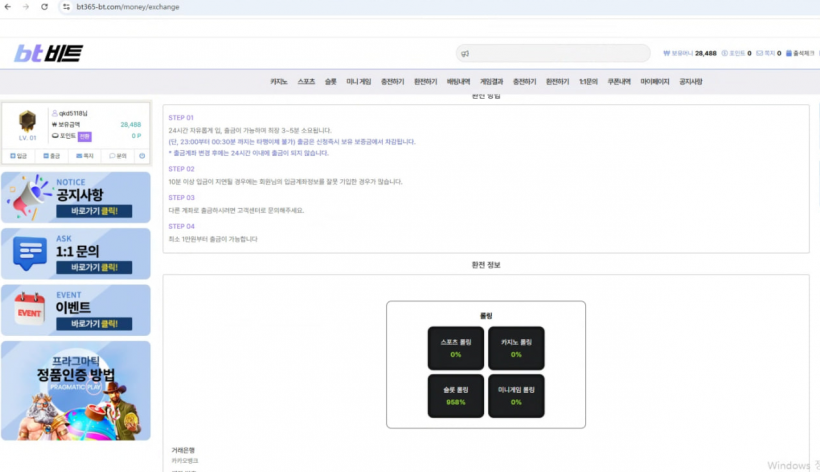
Task: Click the bt 비트 site logo
Action: pyautogui.click(x=48, y=53)
